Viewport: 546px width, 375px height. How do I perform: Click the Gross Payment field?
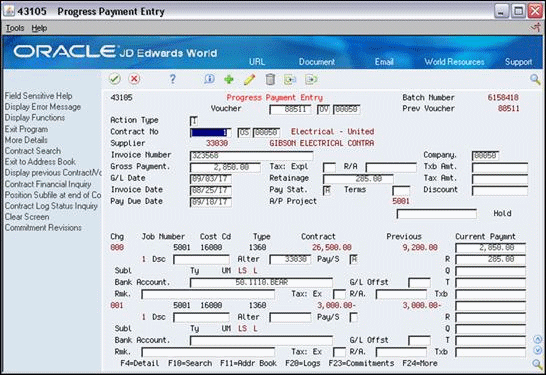click(225, 167)
